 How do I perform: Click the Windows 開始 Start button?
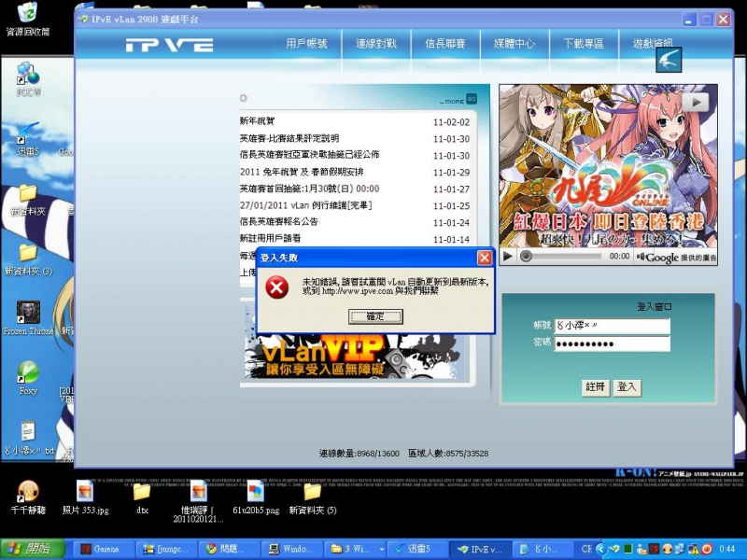(x=32, y=549)
